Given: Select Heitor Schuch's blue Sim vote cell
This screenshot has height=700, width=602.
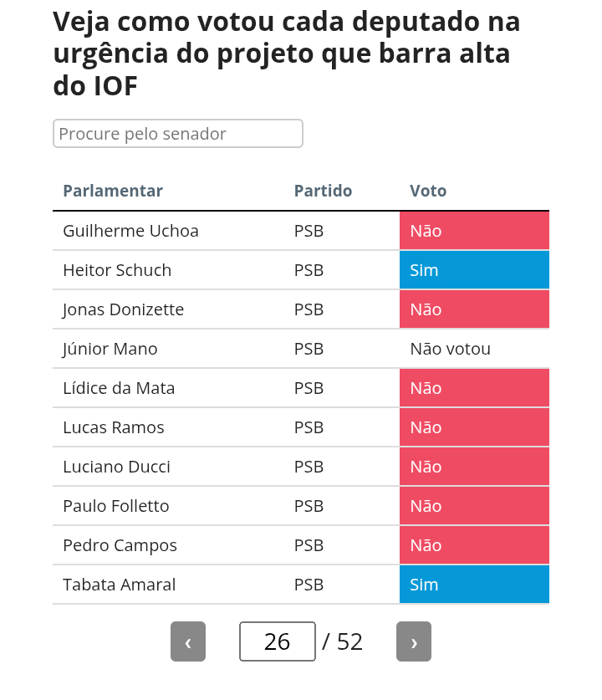Looking at the screenshot, I should click(x=474, y=270).
